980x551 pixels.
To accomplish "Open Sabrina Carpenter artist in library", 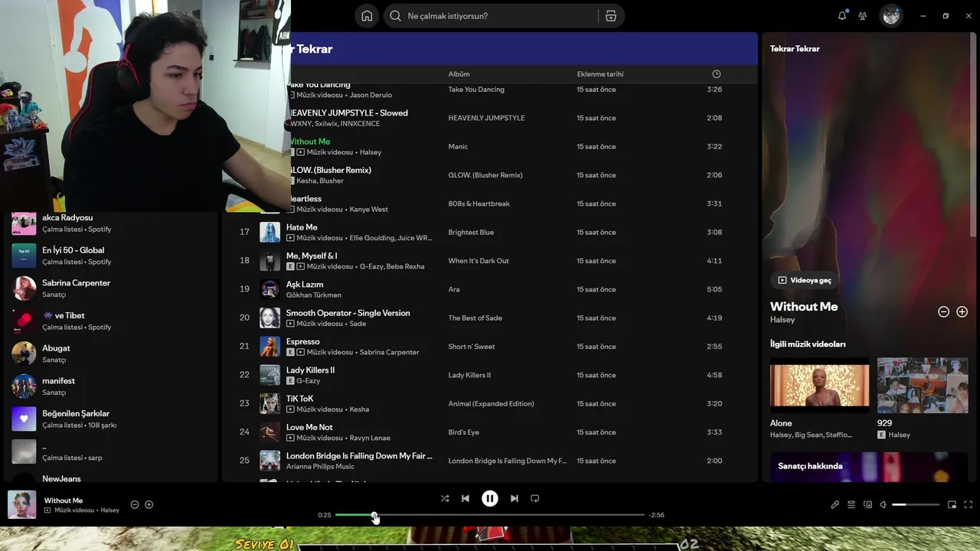I will point(111,289).
